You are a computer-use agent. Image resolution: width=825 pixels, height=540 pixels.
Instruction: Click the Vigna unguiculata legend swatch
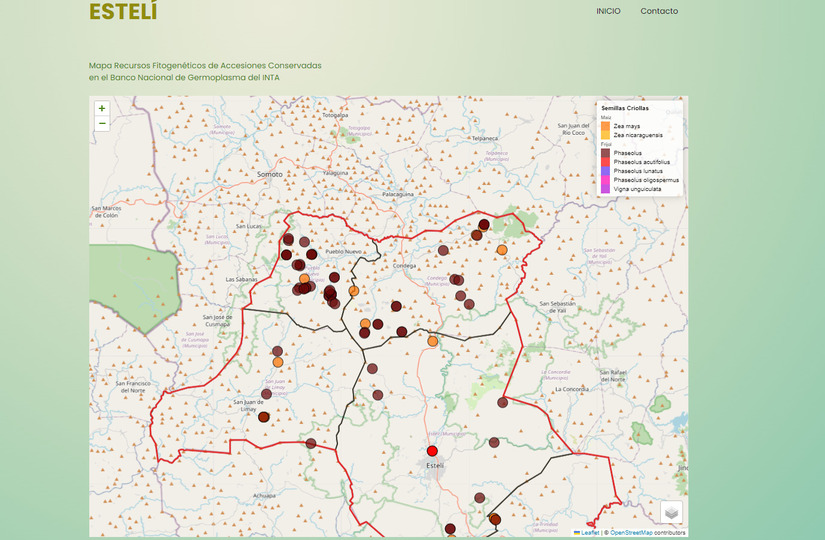(x=606, y=189)
